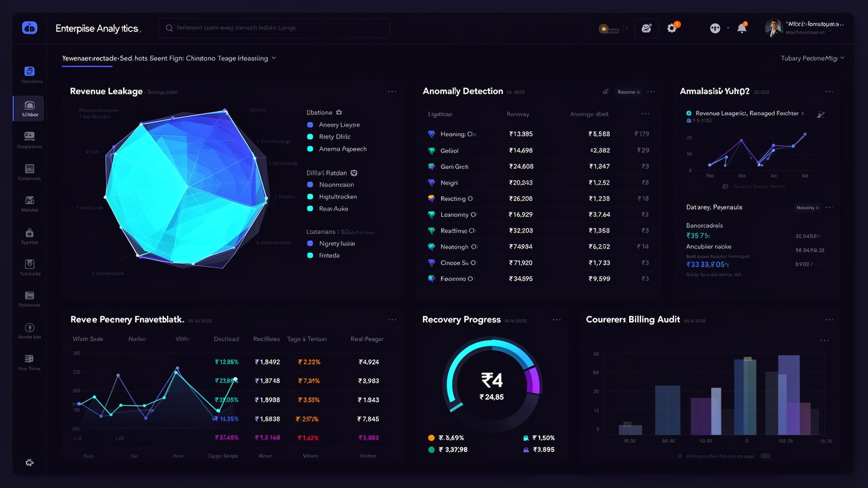Toggle the Anema Aspeech legend series
Image resolution: width=868 pixels, height=488 pixels.
(310, 149)
